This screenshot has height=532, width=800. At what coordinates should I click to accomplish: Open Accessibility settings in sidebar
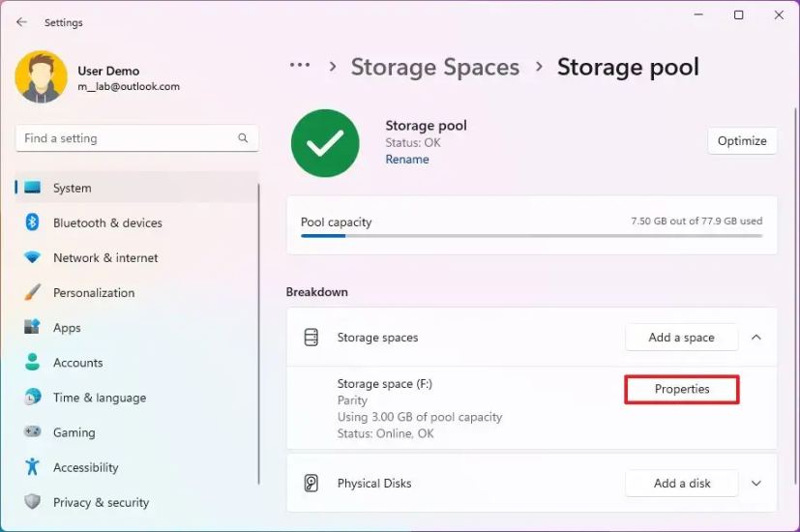85,467
